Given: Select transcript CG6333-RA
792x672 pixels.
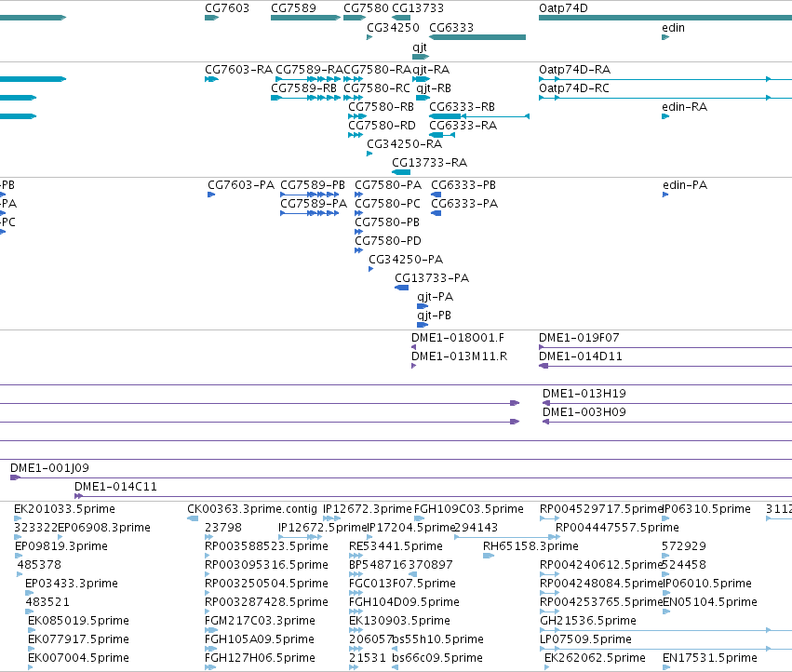Looking at the screenshot, I should pyautogui.click(x=463, y=126).
